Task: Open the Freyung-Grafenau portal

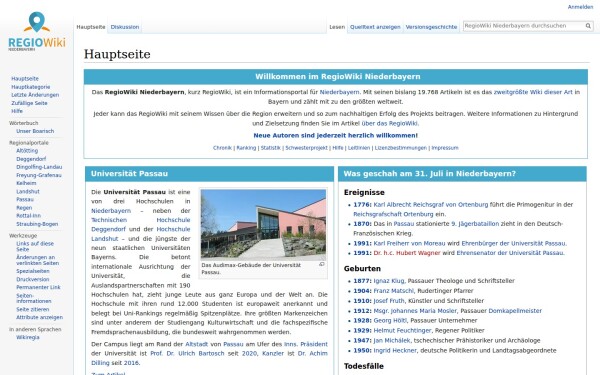Action: point(39,175)
